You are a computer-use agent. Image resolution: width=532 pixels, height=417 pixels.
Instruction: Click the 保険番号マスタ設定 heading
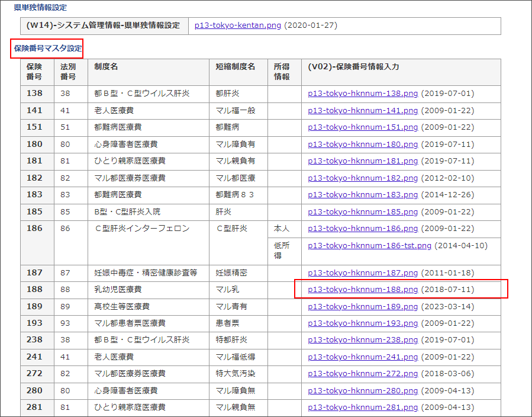point(47,49)
